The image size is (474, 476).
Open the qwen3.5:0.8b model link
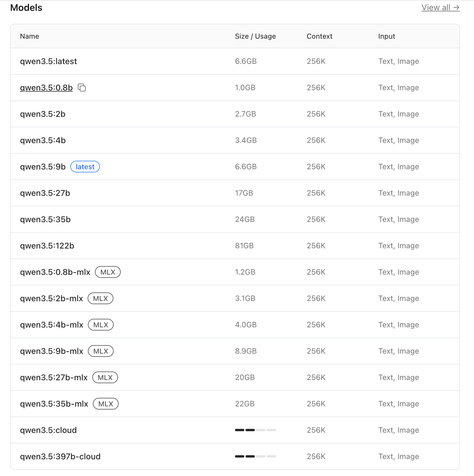(x=46, y=88)
